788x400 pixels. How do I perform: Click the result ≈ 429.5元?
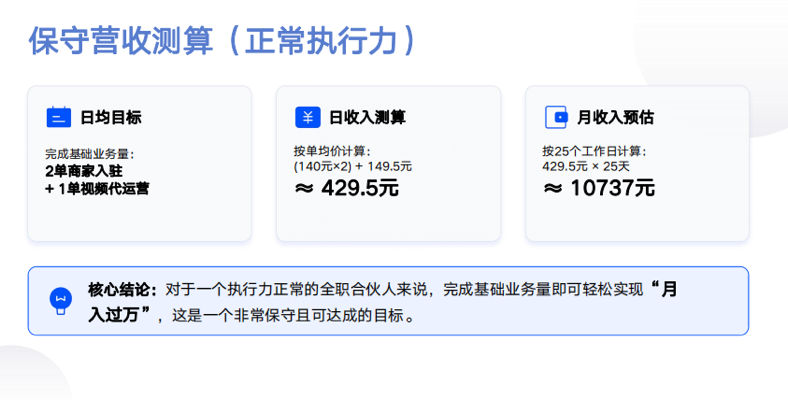pos(346,188)
